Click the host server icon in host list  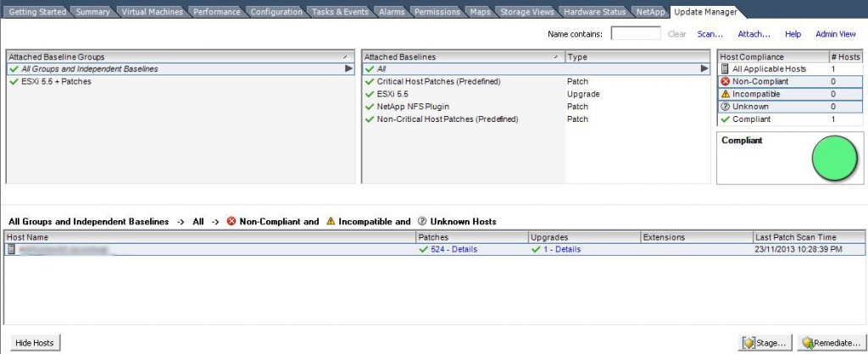[x=12, y=250]
